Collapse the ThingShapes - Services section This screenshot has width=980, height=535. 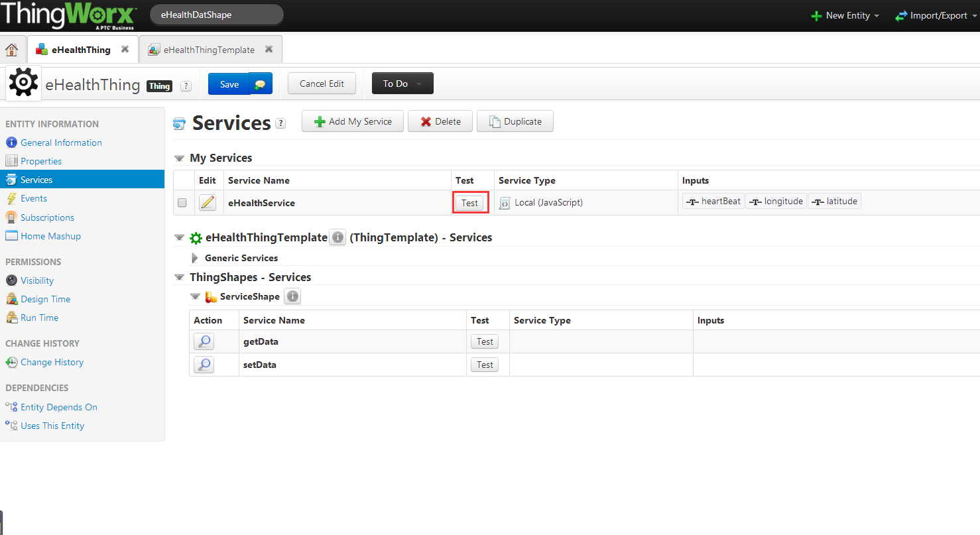179,277
